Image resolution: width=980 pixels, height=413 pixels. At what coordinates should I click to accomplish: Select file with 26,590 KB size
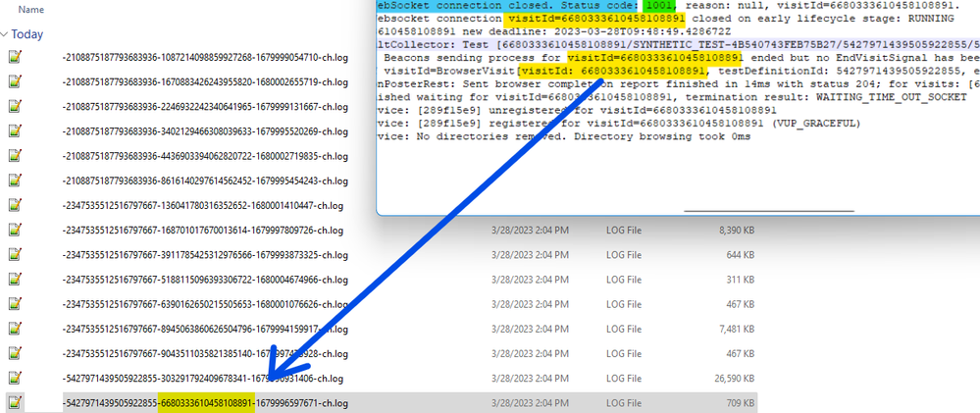[202, 378]
